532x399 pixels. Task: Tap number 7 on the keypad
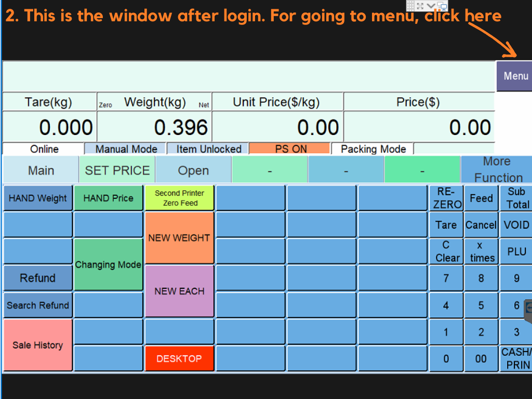446,278
